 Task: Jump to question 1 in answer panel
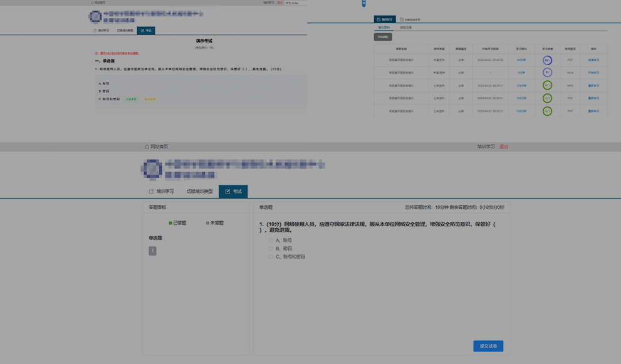click(152, 251)
